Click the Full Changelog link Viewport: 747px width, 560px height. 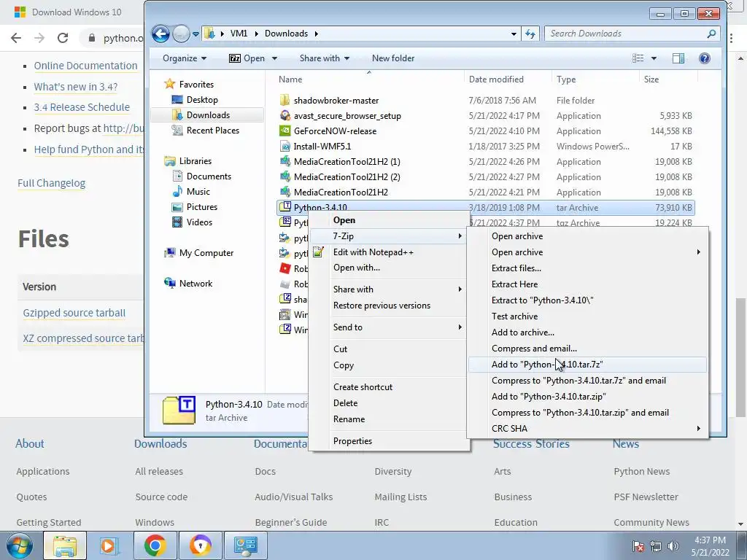tap(52, 183)
